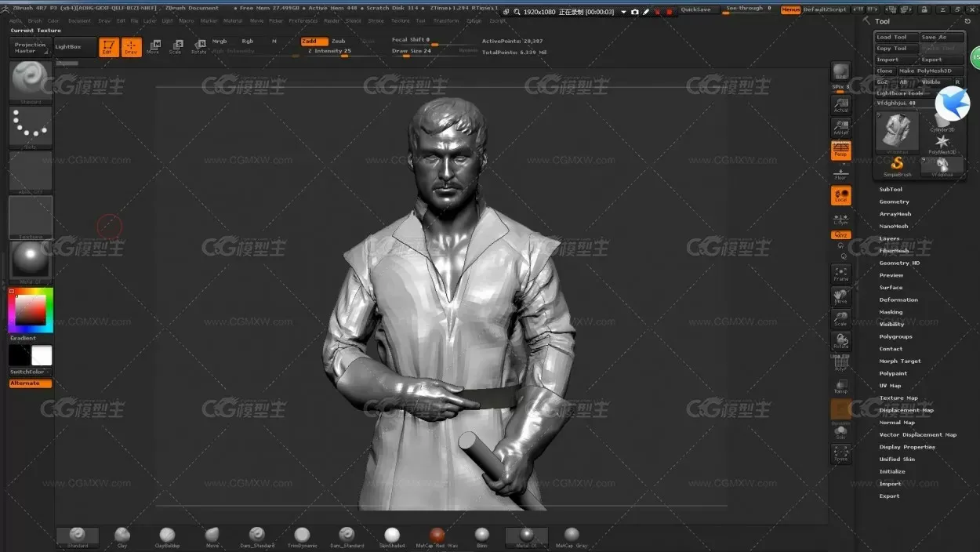This screenshot has height=552, width=980.
Task: Toggle Mrgb color and material mode
Action: tap(220, 41)
